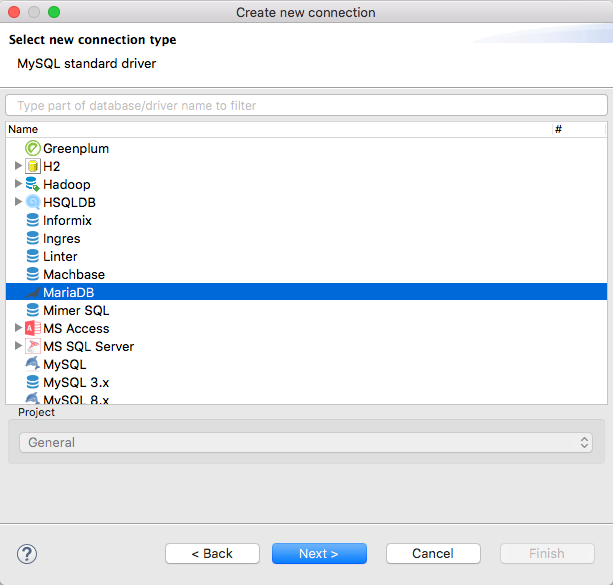Image resolution: width=613 pixels, height=585 pixels.
Task: Click the Greenplum database icon
Action: tap(33, 149)
